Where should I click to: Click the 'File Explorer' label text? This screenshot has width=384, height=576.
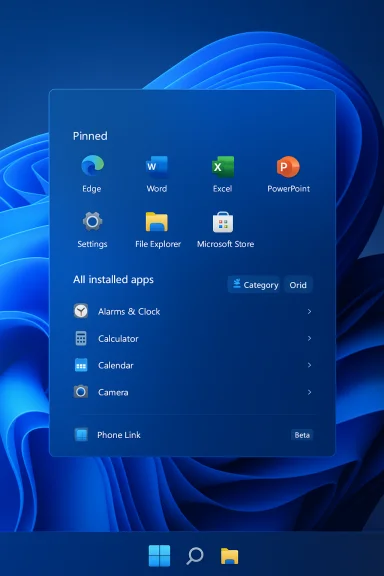point(158,244)
